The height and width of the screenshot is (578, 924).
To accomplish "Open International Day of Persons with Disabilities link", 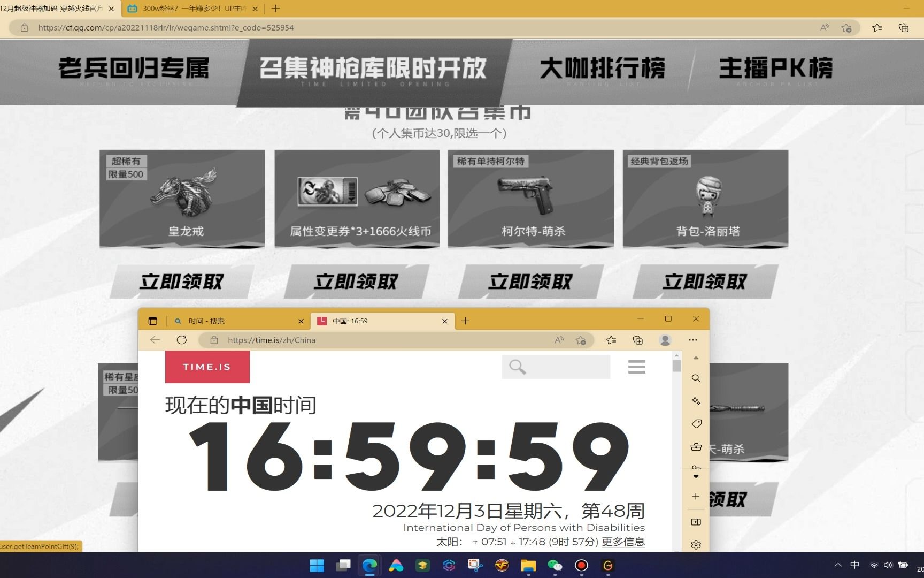I will (x=524, y=528).
